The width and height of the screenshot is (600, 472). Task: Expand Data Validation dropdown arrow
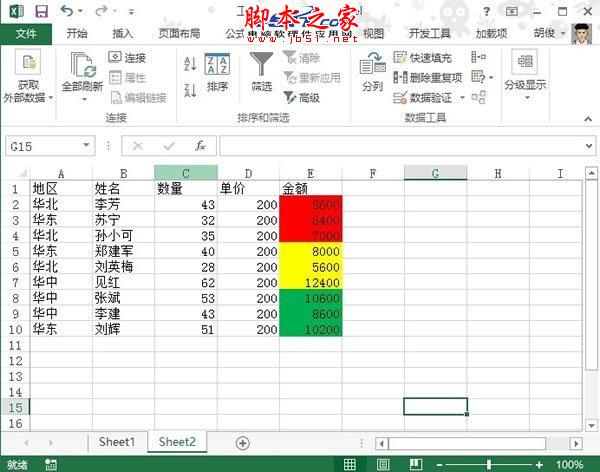pyautogui.click(x=462, y=98)
